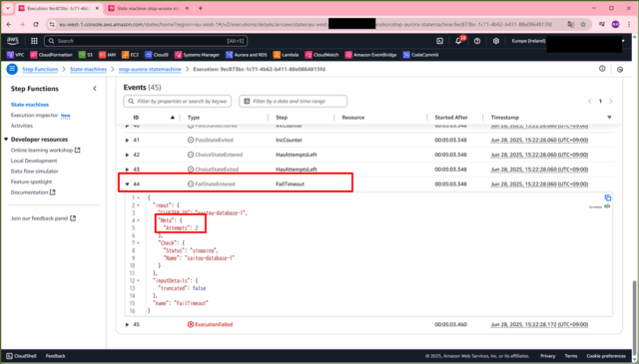Open stop-aurora-statemachine breadcrumb link

tap(150, 69)
